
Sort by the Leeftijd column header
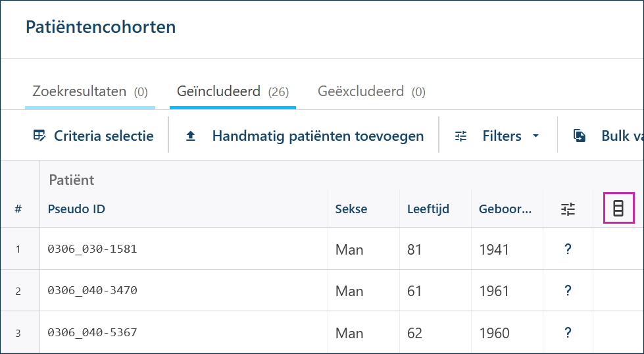428,209
